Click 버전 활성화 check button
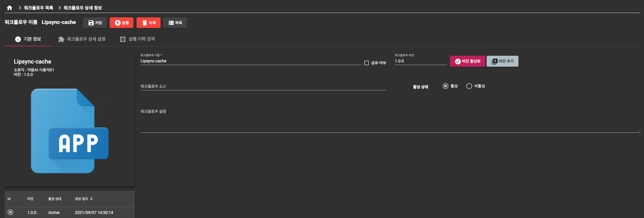The height and width of the screenshot is (218, 644). tap(467, 61)
